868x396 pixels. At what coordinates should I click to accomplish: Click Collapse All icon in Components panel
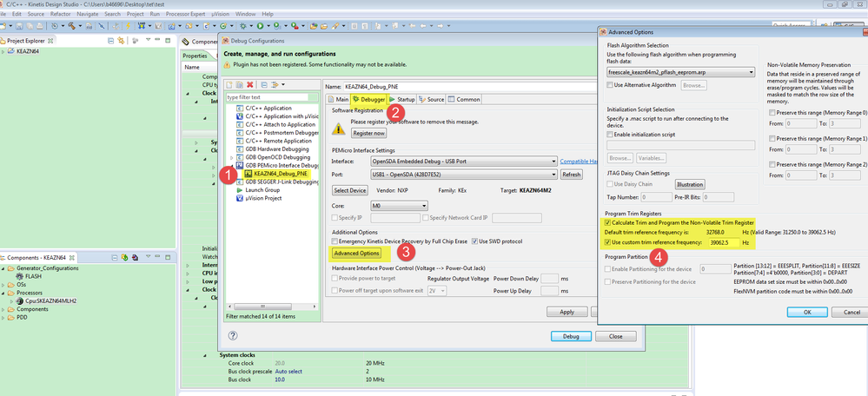pos(116,257)
